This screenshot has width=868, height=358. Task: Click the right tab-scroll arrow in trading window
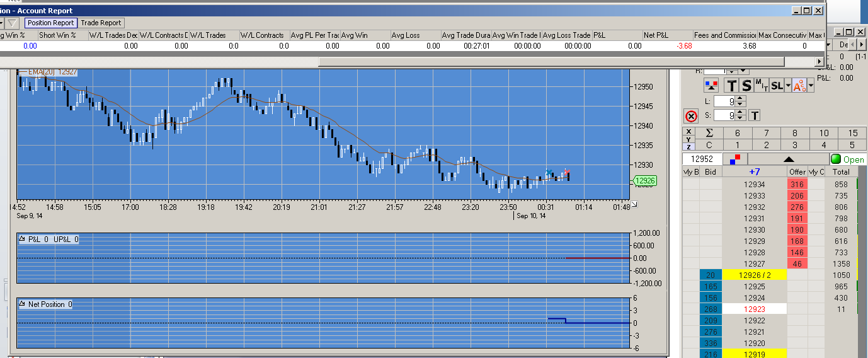tap(862, 45)
